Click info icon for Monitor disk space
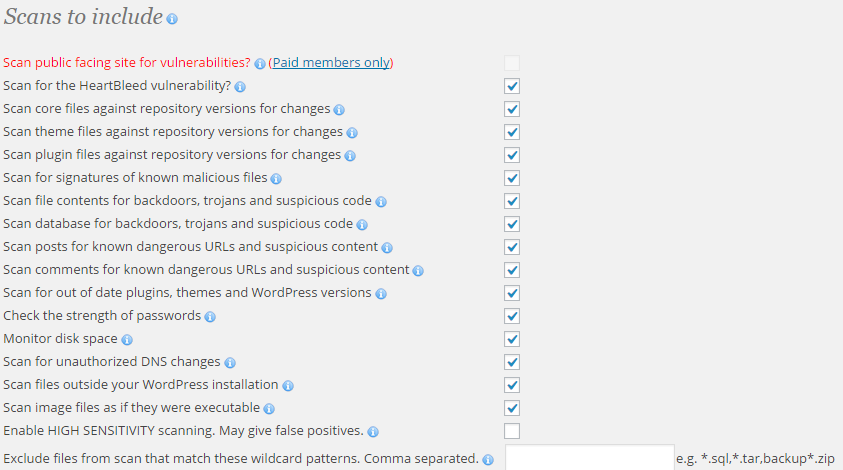843x470 pixels. pos(127,340)
